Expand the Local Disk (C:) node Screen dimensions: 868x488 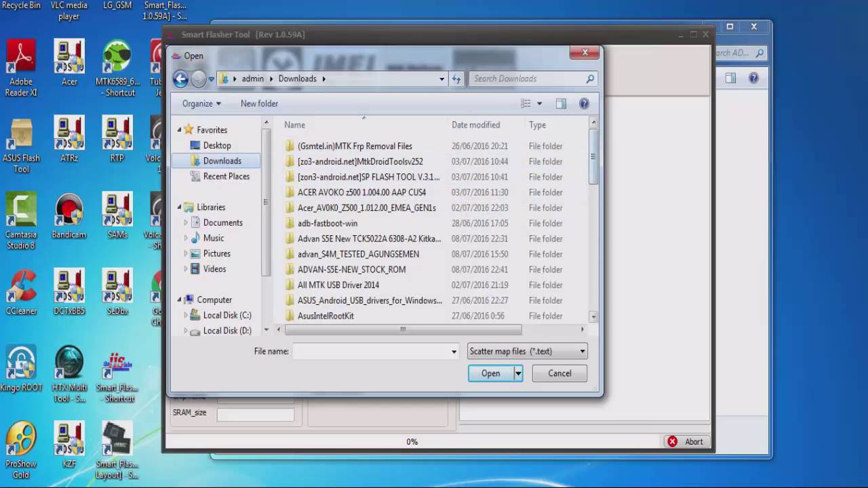click(x=186, y=315)
